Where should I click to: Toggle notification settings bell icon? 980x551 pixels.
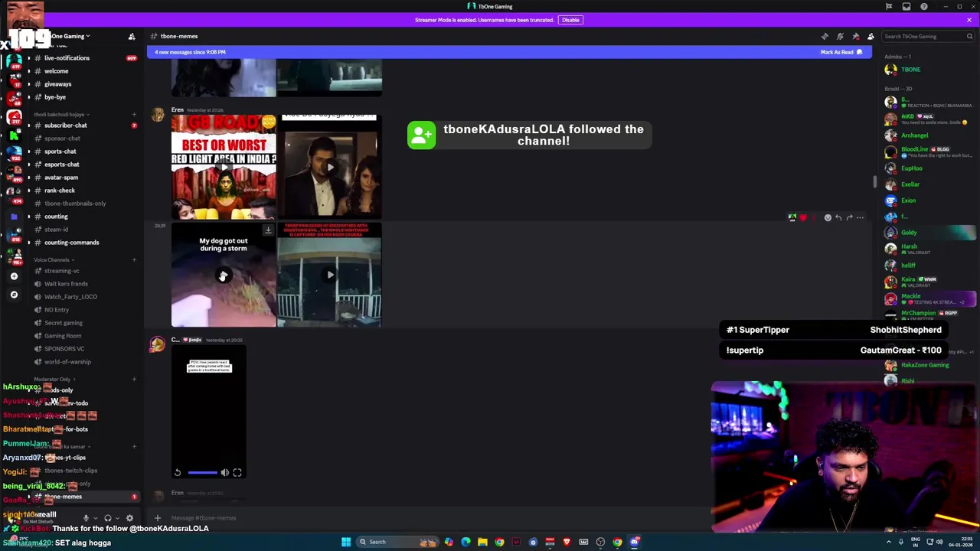point(840,36)
